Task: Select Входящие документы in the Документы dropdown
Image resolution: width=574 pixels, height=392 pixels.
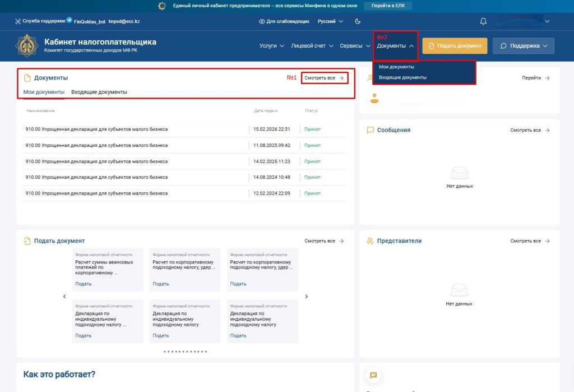Action: click(x=402, y=77)
